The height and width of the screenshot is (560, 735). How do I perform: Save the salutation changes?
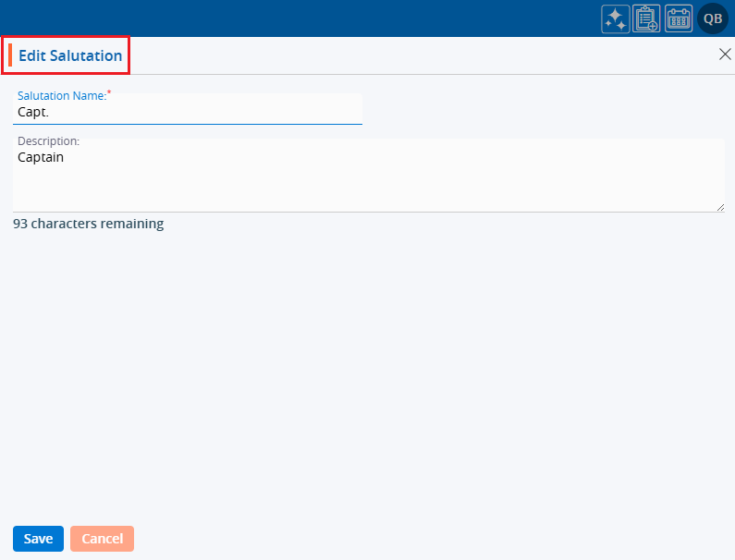tap(38, 539)
